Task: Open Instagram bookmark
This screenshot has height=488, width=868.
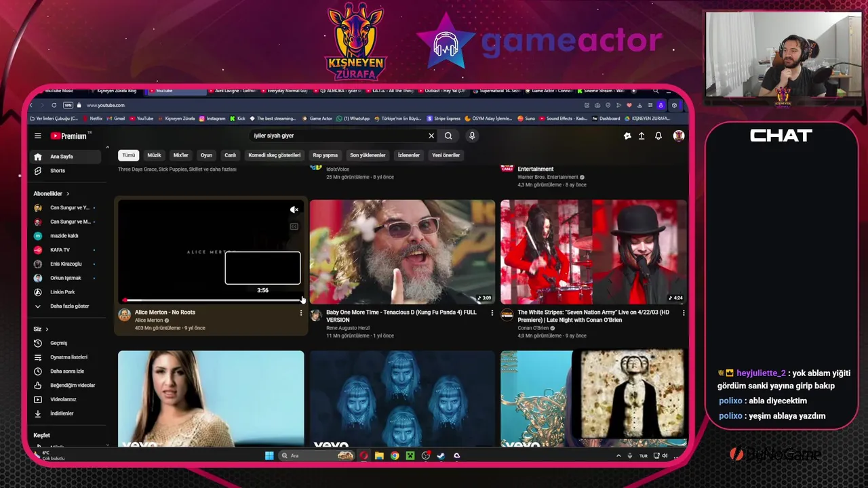Action: [212, 119]
